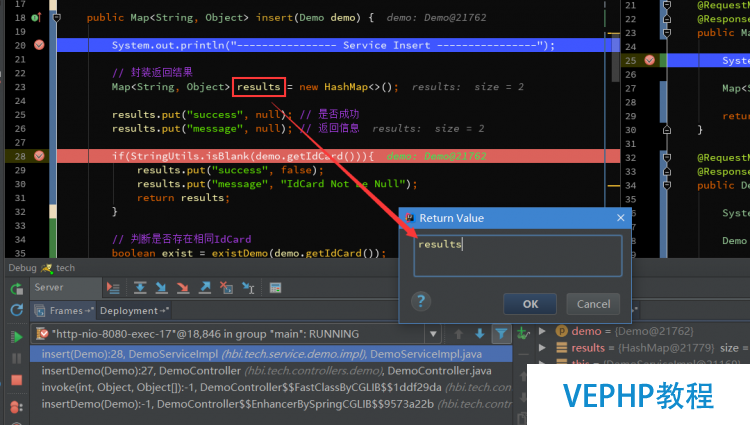
Task: Click fold marker on line 32 in right editor
Action: tap(667, 157)
